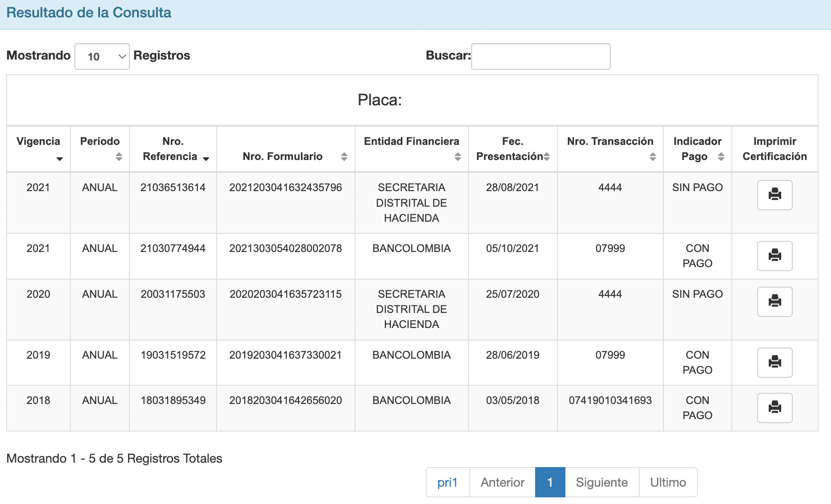
Task: Sort by Indicador Pago column
Action: coord(697,148)
